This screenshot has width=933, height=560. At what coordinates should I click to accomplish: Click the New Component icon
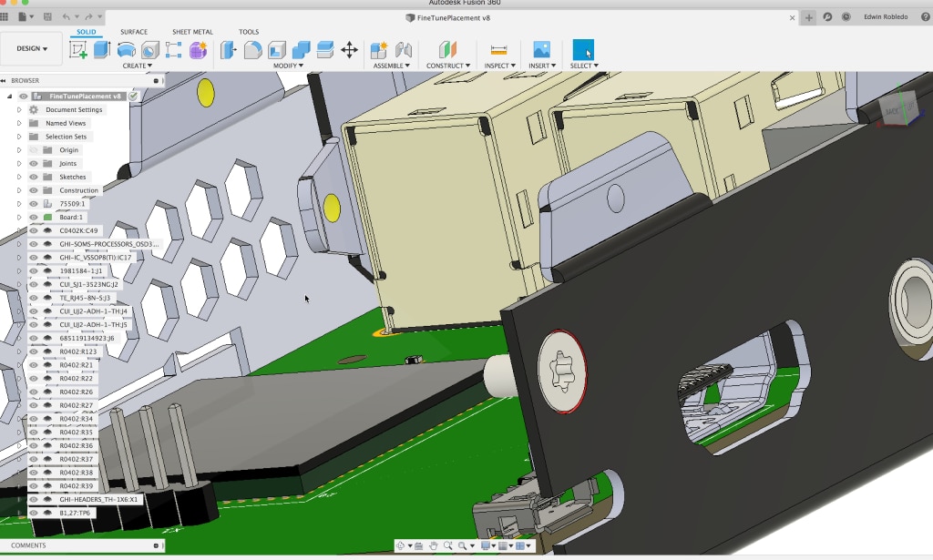[x=379, y=50]
